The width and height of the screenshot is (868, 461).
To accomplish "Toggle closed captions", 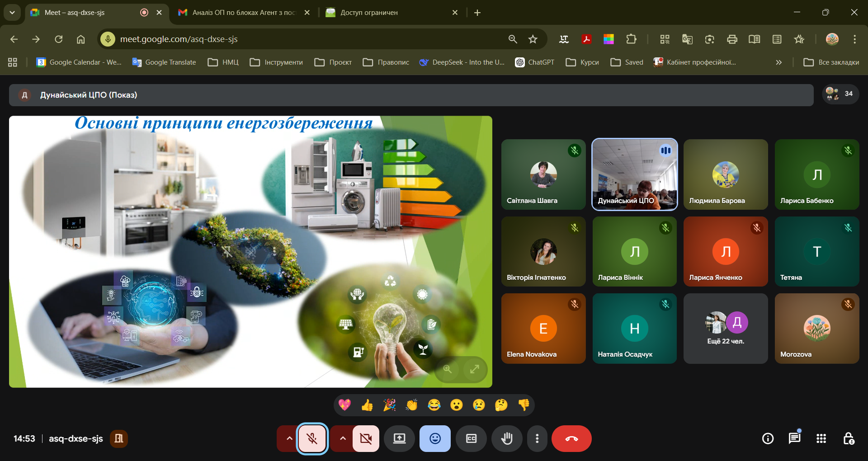I will (x=471, y=438).
